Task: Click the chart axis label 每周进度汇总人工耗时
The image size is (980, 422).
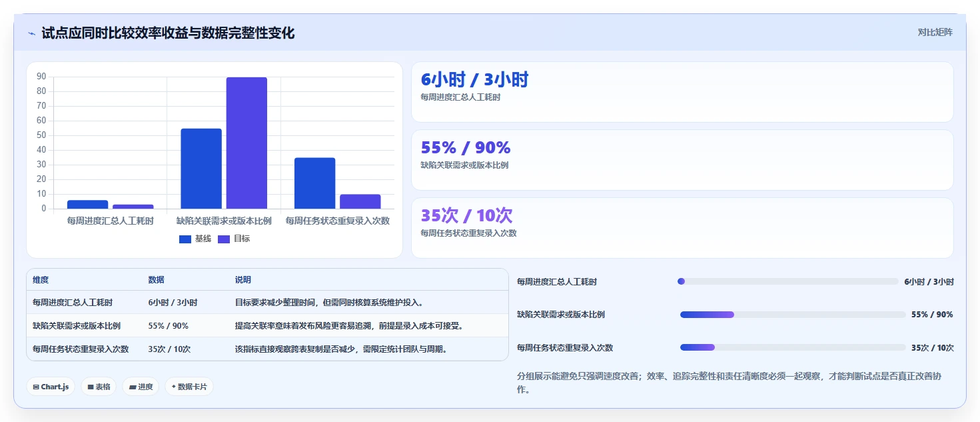Action: tap(111, 221)
